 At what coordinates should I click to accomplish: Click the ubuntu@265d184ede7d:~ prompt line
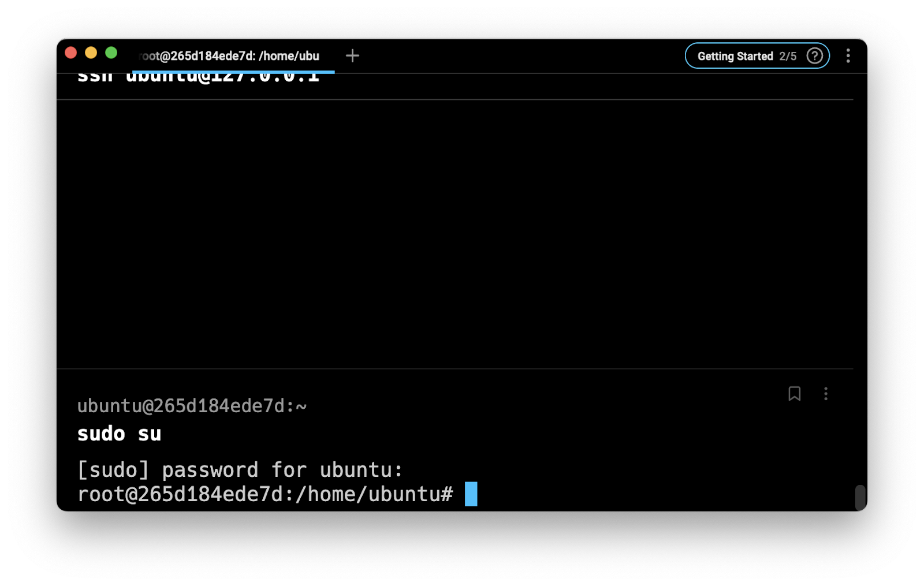point(192,406)
